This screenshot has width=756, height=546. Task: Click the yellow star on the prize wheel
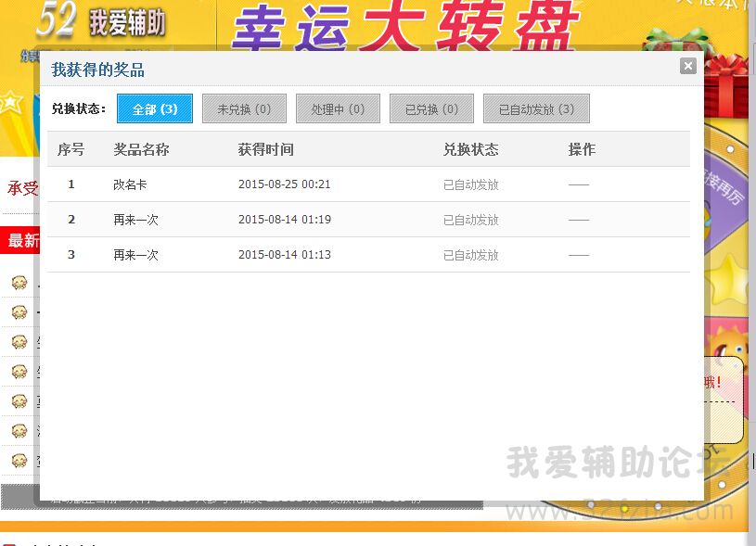point(732,276)
